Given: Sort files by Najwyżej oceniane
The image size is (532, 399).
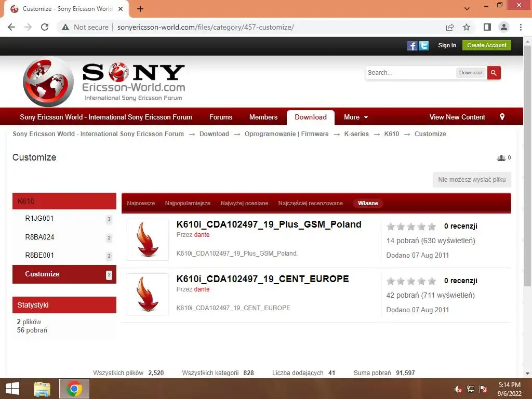Looking at the screenshot, I should (x=244, y=203).
